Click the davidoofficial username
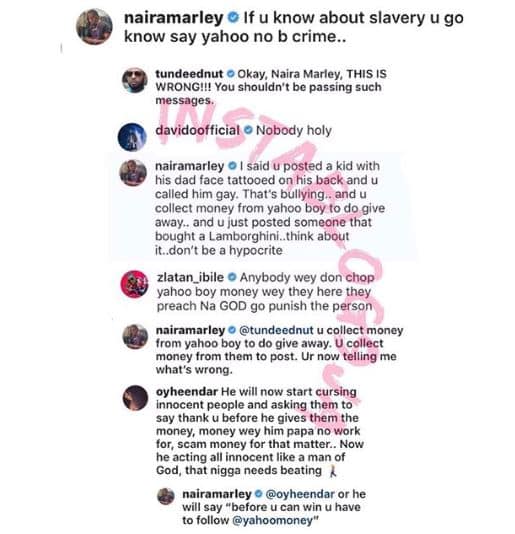515x534 pixels. (198, 130)
